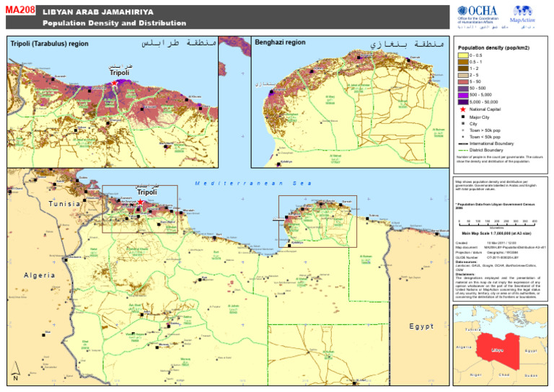554x392 pixels.
Task: Click the Tripoli capital star on main map
Action: coord(141,203)
